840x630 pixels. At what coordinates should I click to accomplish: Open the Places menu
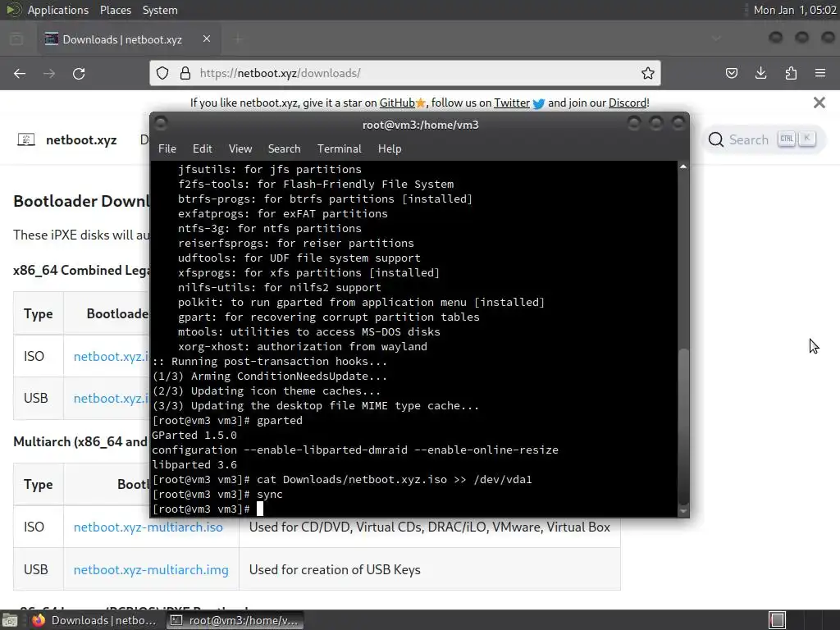click(115, 10)
